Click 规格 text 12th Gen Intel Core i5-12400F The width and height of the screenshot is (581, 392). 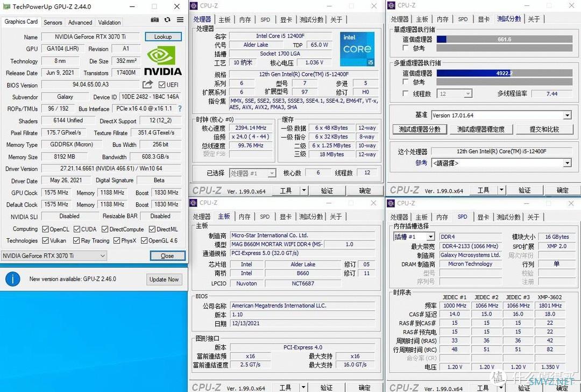click(304, 74)
